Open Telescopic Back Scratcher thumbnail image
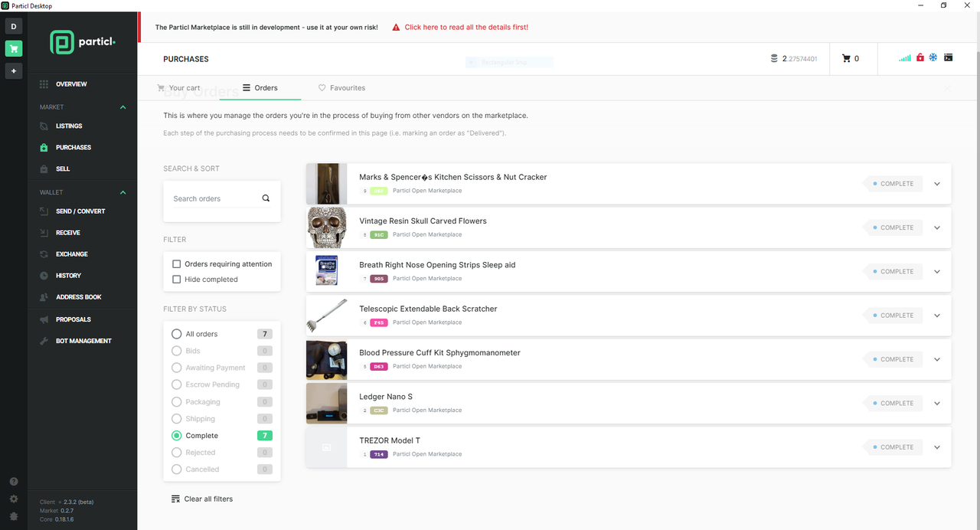Screen dimensions: 980x530 pos(326,316)
